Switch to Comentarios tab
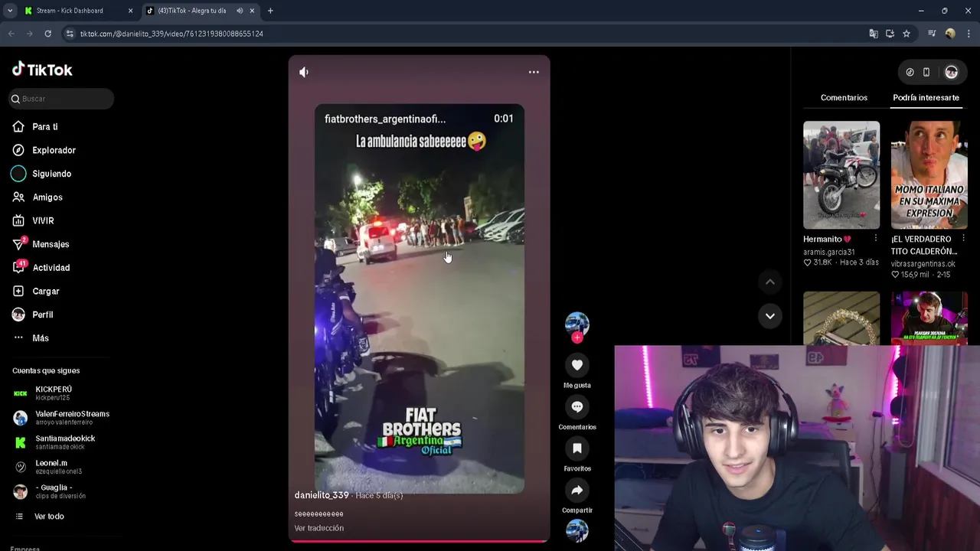The image size is (980, 551). click(x=844, y=98)
